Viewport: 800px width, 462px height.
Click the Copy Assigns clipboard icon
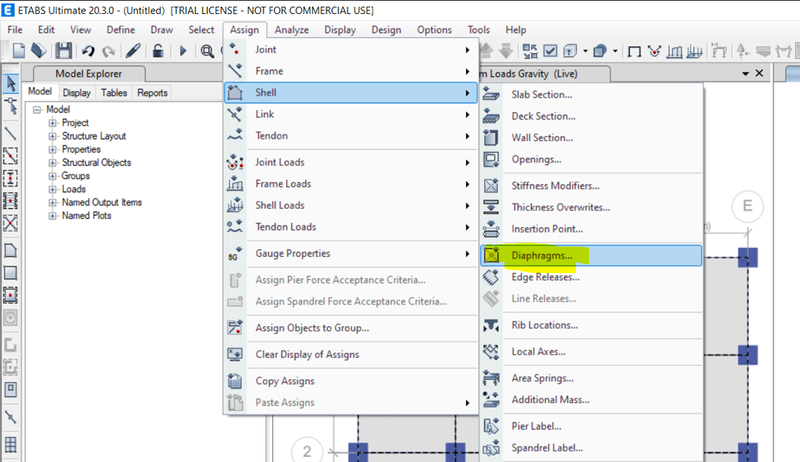(x=235, y=381)
